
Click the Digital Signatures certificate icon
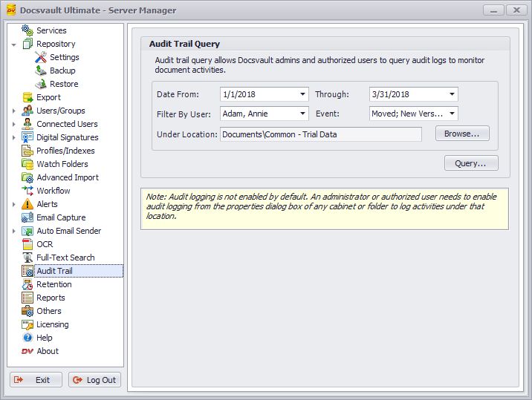[27, 137]
